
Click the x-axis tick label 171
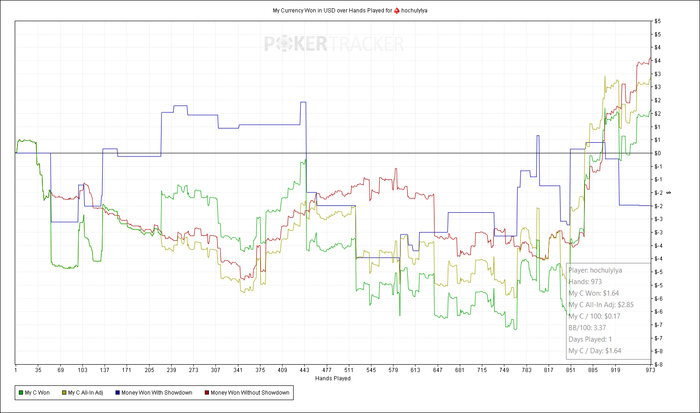pos(127,370)
